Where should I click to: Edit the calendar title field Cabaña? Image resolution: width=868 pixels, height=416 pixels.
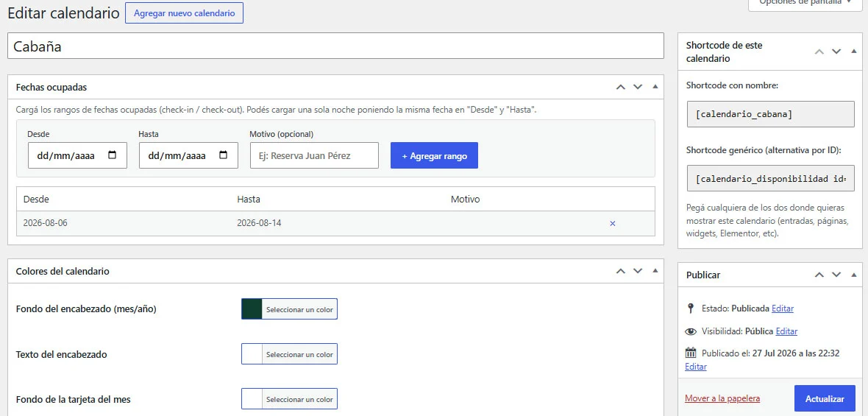click(335, 46)
